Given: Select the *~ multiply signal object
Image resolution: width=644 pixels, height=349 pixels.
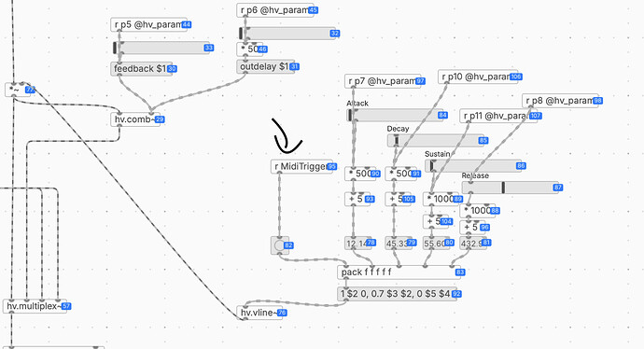Looking at the screenshot, I should point(18,90).
